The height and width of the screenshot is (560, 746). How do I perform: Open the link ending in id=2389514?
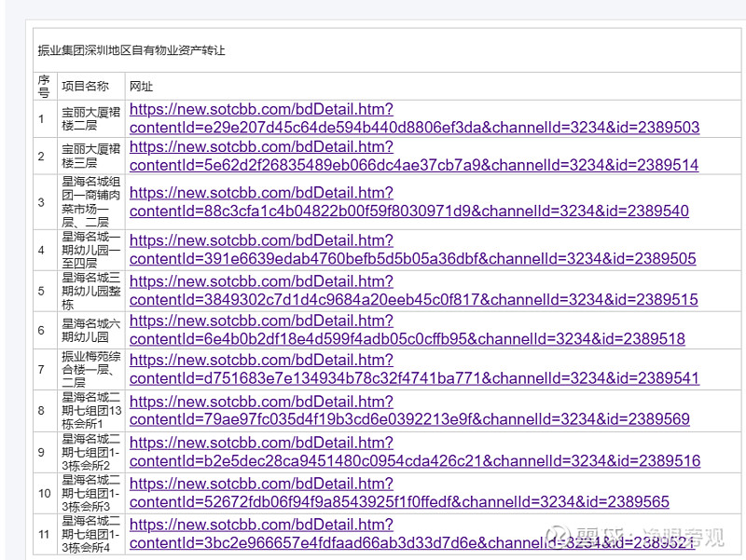[x=414, y=156]
